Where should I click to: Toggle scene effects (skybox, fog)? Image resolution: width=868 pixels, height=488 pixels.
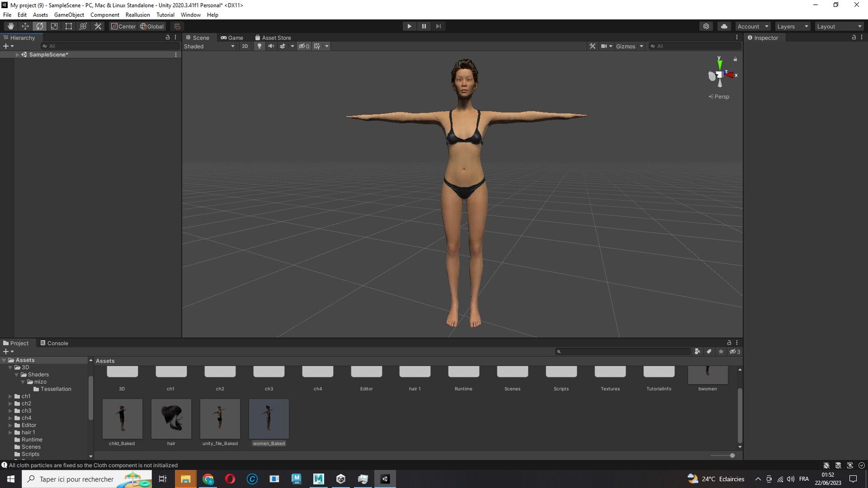[x=282, y=46]
